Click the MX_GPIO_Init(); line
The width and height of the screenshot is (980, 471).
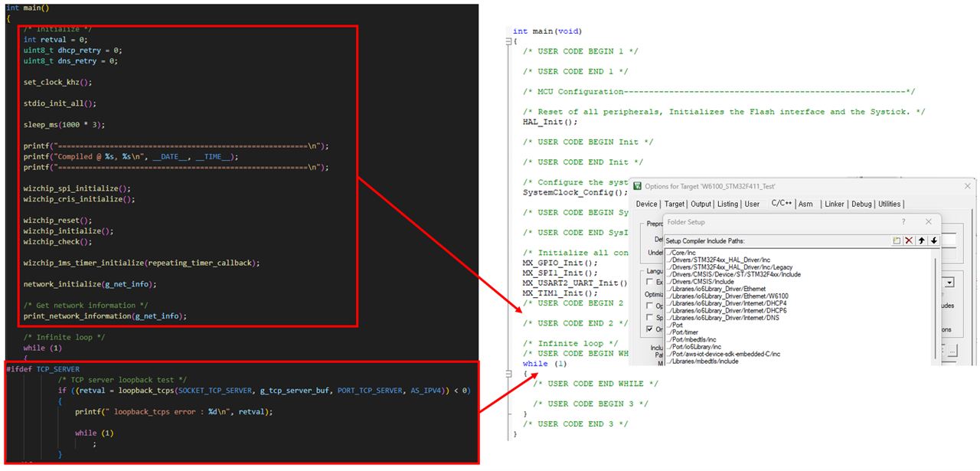coord(560,263)
